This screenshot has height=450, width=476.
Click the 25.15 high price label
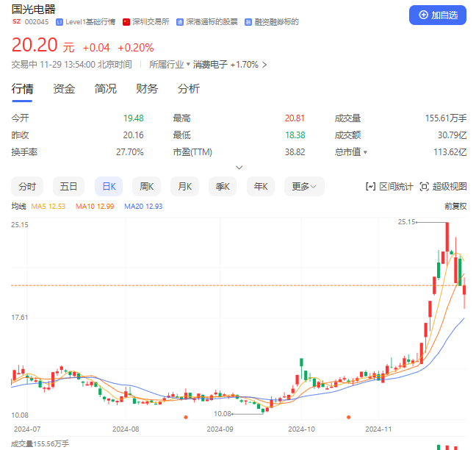(x=406, y=222)
